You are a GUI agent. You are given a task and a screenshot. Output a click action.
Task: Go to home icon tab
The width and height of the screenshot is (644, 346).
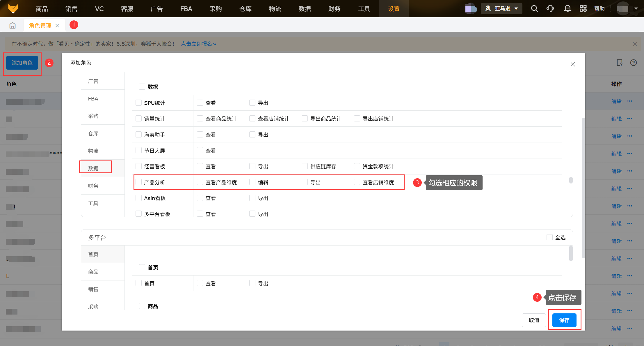click(x=12, y=25)
